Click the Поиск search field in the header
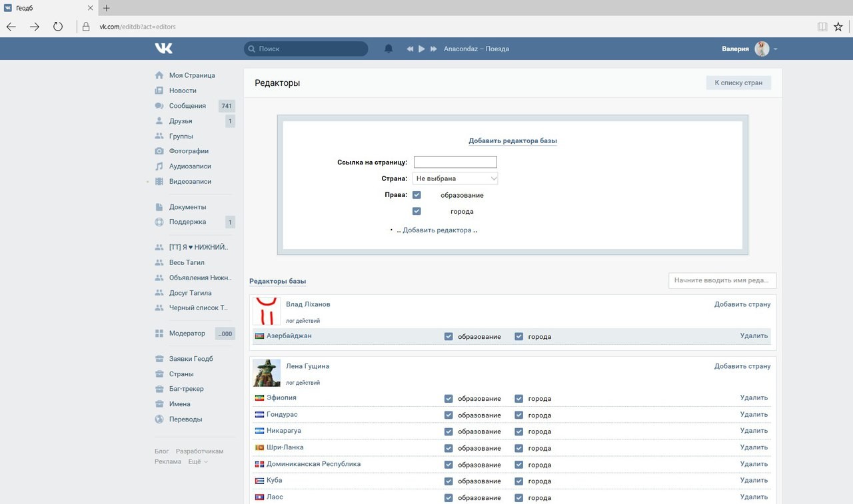 306,49
